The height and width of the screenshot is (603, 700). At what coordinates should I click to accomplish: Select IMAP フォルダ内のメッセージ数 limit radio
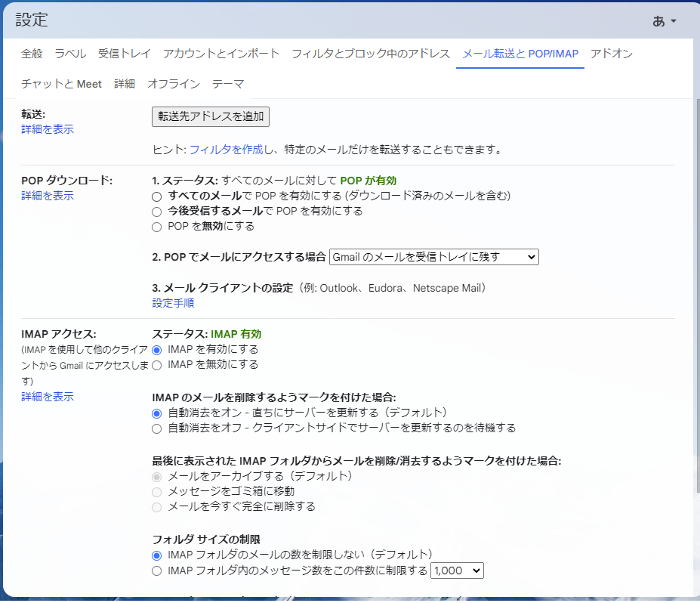pyautogui.click(x=157, y=571)
